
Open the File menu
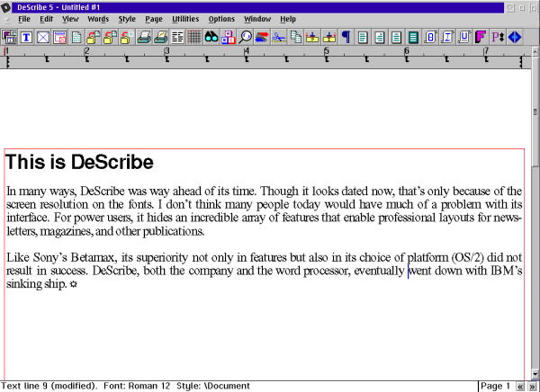[x=24, y=19]
